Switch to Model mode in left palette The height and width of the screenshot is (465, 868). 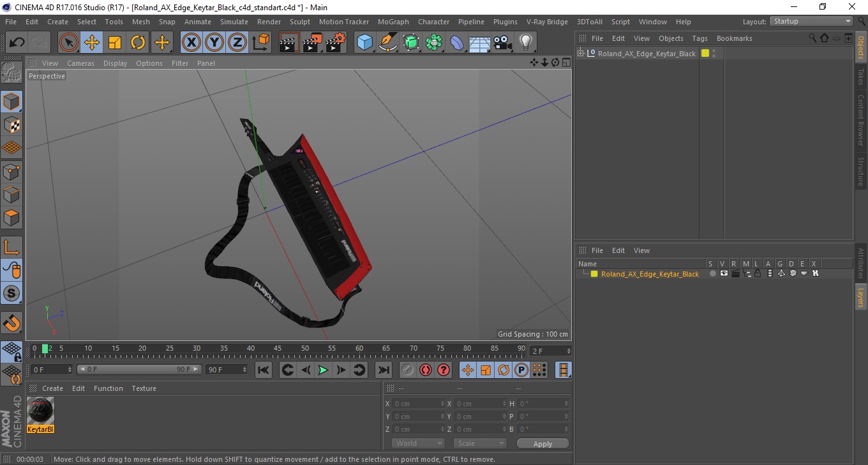coord(11,102)
